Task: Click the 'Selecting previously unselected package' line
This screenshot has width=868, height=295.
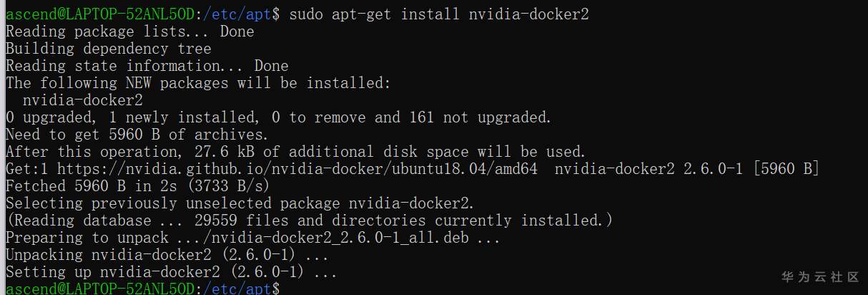Action: [x=240, y=203]
